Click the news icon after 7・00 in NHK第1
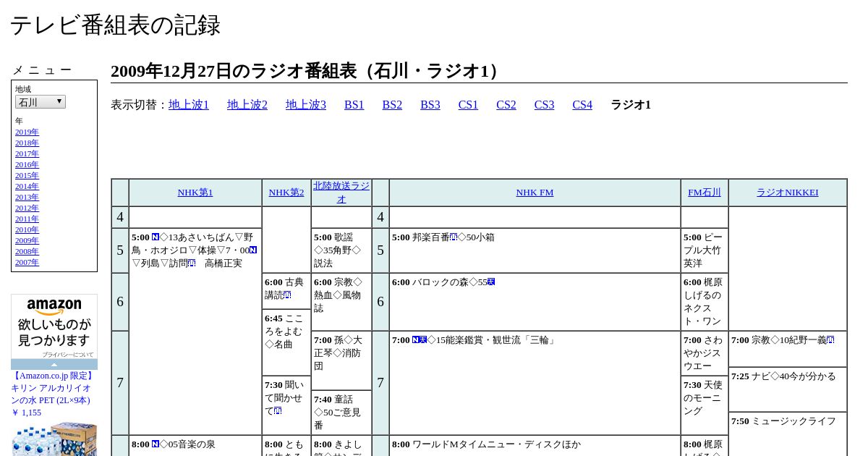Screen dimensions: 868x456 tap(253, 250)
